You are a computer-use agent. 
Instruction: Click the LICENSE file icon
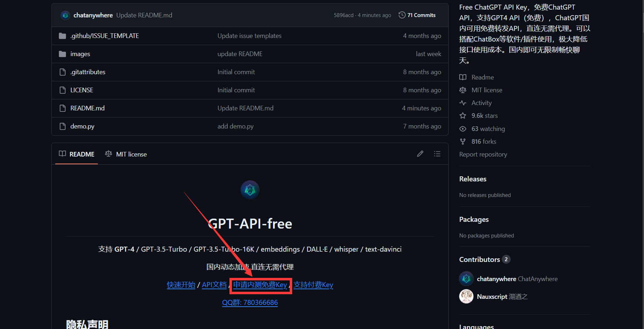tap(62, 90)
